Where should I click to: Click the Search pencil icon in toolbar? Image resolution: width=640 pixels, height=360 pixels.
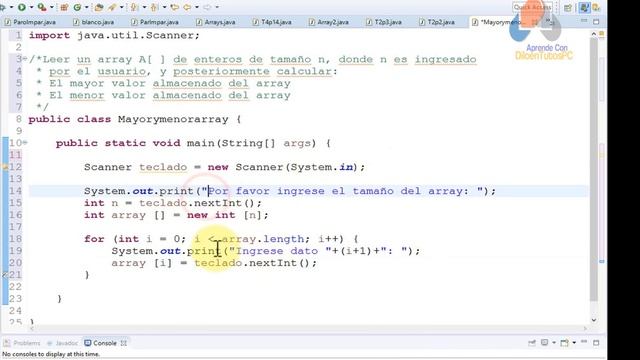pyautogui.click(x=112, y=7)
